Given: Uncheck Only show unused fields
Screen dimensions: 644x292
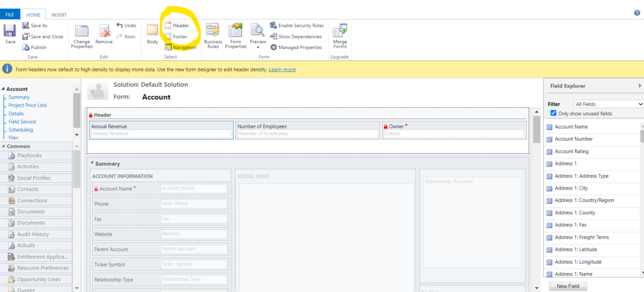Looking at the screenshot, I should [553, 113].
